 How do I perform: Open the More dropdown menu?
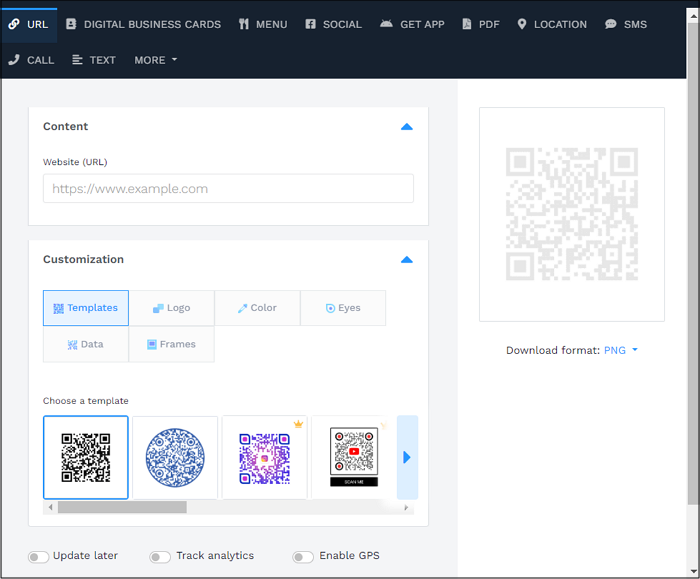pos(155,60)
